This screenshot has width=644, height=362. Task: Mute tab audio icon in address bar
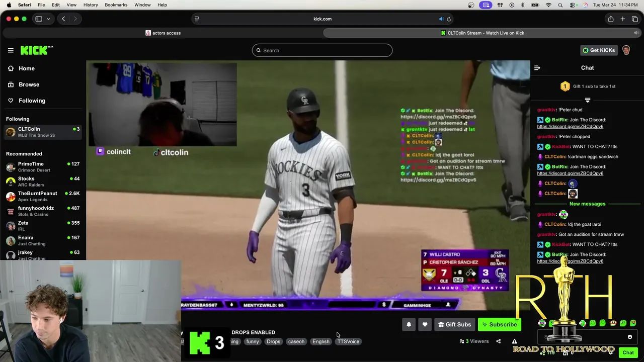pos(441,19)
